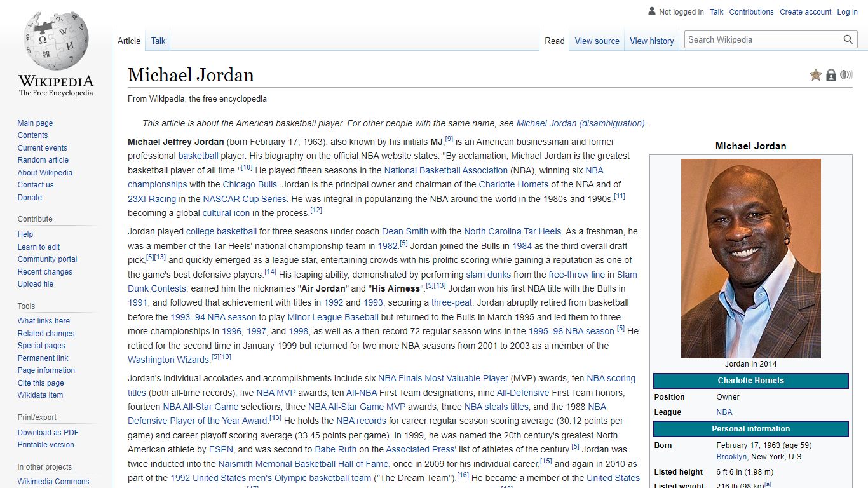Click the Donate link

[x=29, y=198]
